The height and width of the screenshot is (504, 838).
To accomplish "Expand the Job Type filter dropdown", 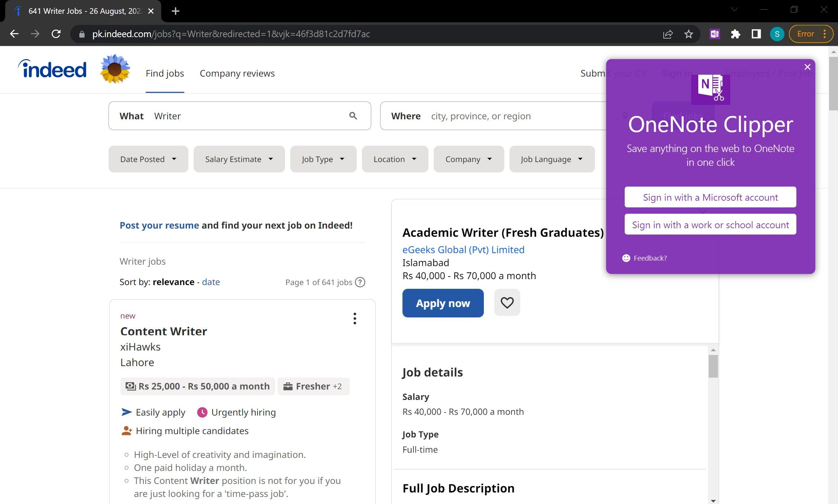I will coord(323,159).
